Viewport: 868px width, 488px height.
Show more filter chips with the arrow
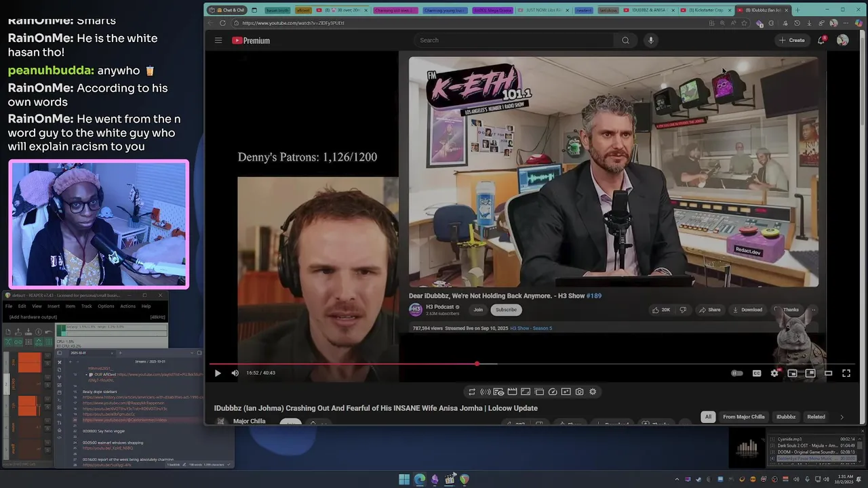coord(842,417)
